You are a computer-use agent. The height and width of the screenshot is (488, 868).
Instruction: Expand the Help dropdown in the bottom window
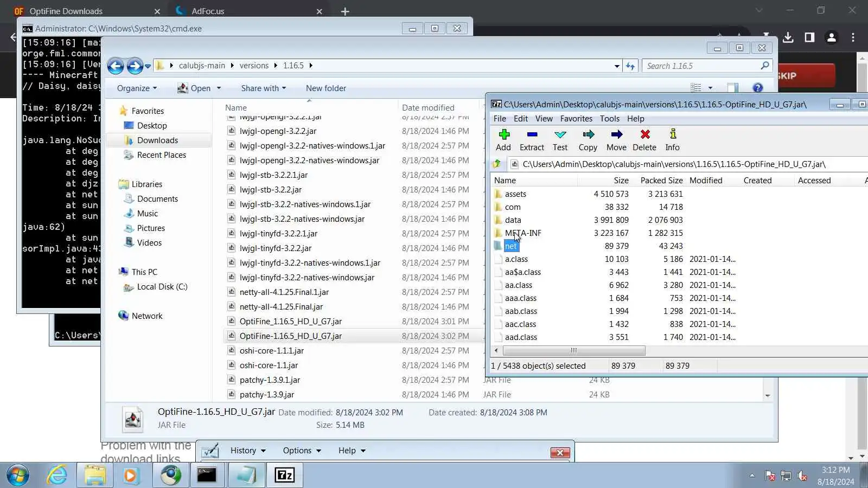tap(352, 451)
